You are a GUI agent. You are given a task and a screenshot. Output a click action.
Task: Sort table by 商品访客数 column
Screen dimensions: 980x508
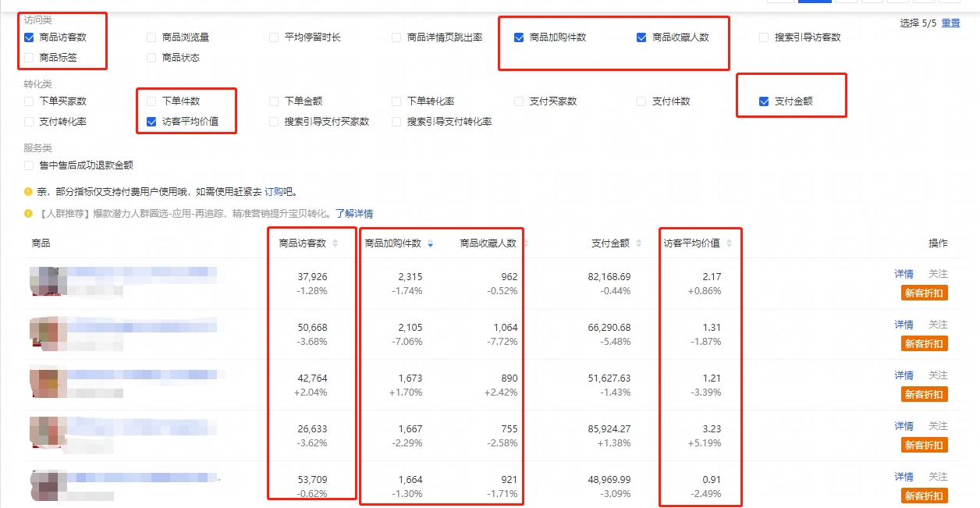336,243
